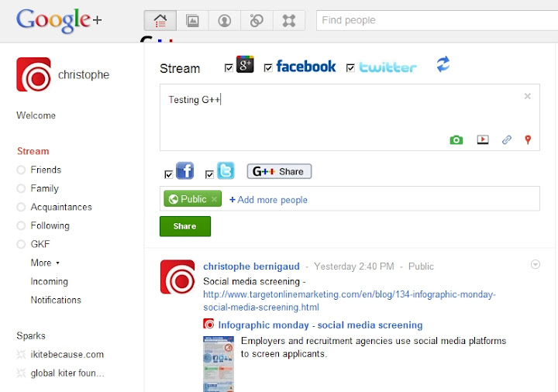Open the ikitebecause.com spark
Image resolution: width=558 pixels, height=392 pixels.
point(67,354)
